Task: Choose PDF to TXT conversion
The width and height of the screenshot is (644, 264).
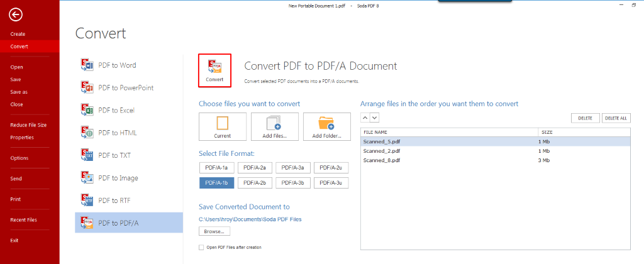Action: pos(129,155)
